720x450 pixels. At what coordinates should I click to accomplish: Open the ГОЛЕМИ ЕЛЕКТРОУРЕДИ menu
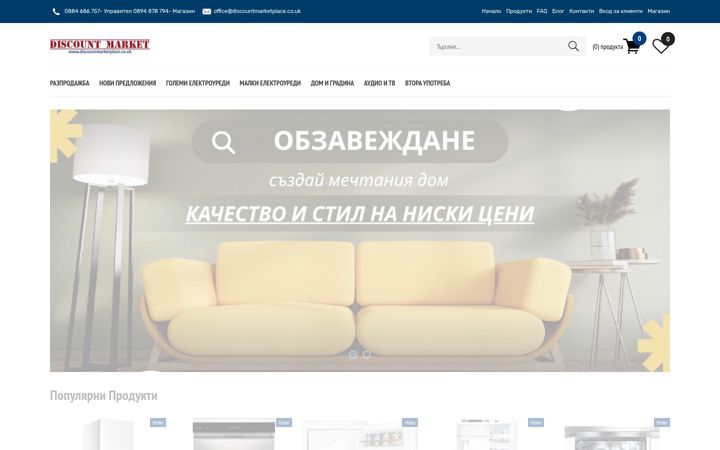tap(197, 83)
